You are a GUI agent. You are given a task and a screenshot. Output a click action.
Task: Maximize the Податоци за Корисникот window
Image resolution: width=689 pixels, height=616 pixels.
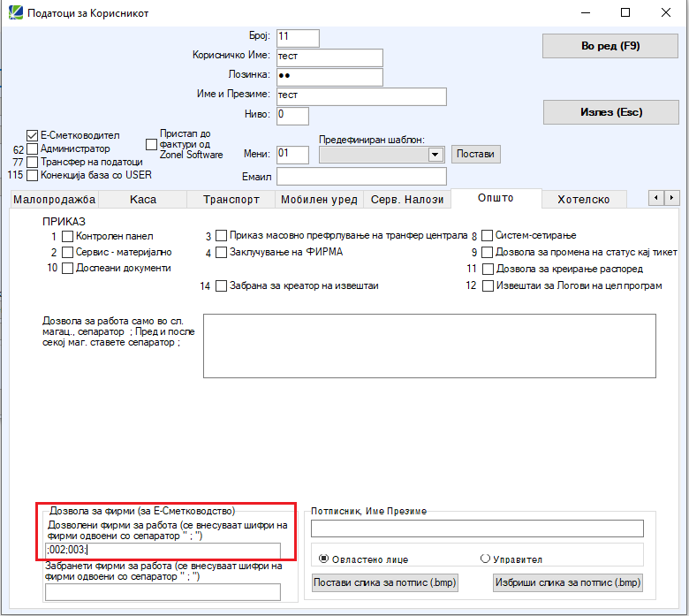point(625,12)
